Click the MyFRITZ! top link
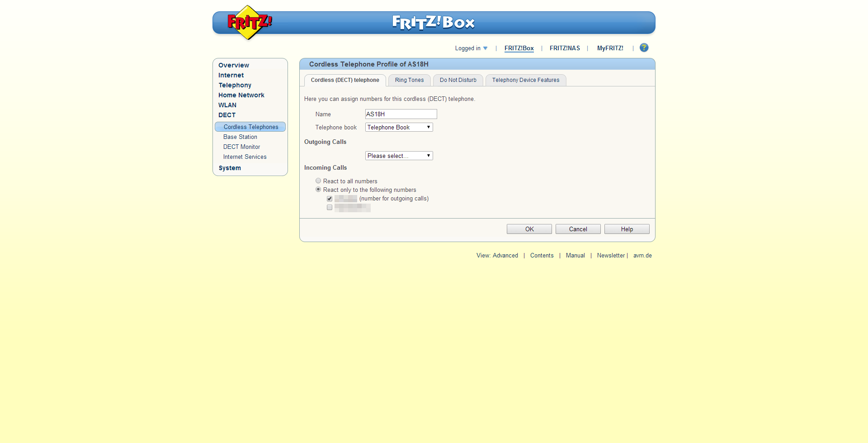The width and height of the screenshot is (868, 443). (x=610, y=48)
